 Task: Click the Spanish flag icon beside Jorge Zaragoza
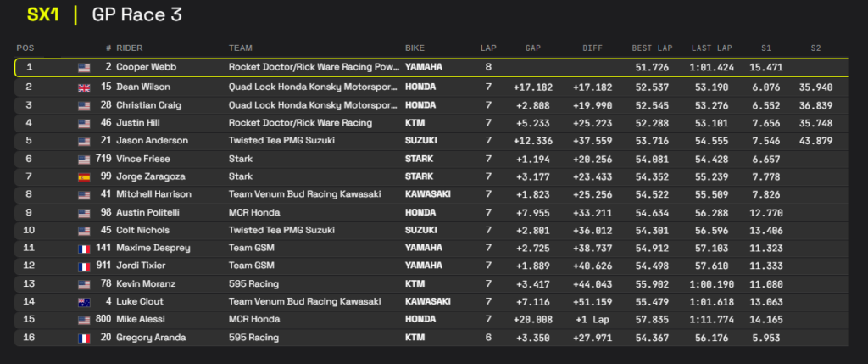pyautogui.click(x=84, y=176)
